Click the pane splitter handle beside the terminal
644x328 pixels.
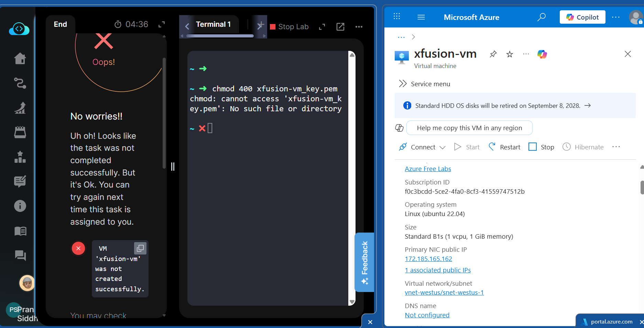[173, 167]
